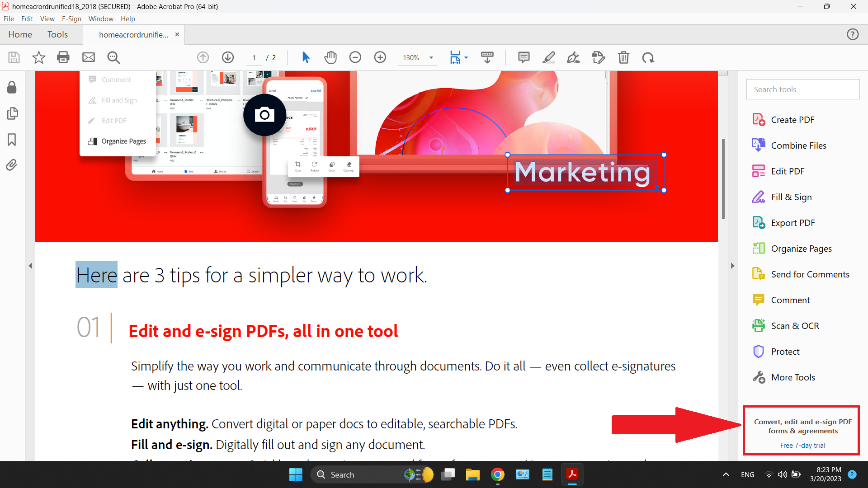Image resolution: width=868 pixels, height=488 pixels.
Task: Click the Delete trash icon
Action: (x=624, y=57)
